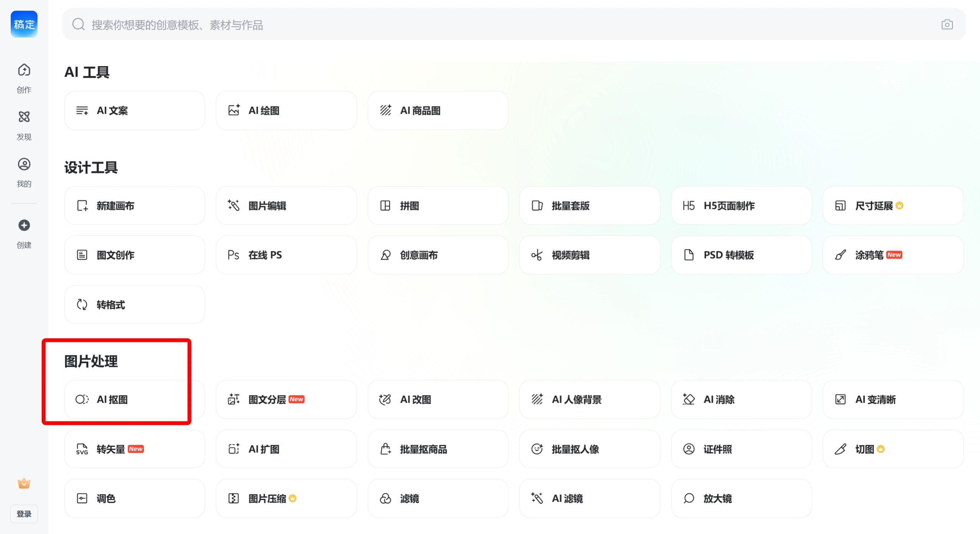This screenshot has width=980, height=534.
Task: Open the 调色 color adjust tool
Action: point(135,499)
